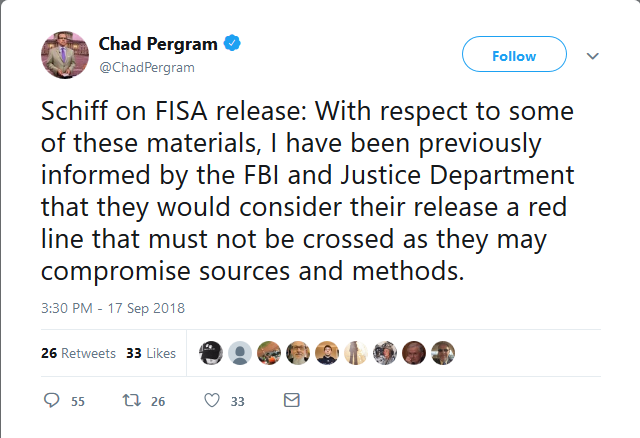The height and width of the screenshot is (438, 640).
Task: Click the third liker avatar in row
Action: point(269,353)
